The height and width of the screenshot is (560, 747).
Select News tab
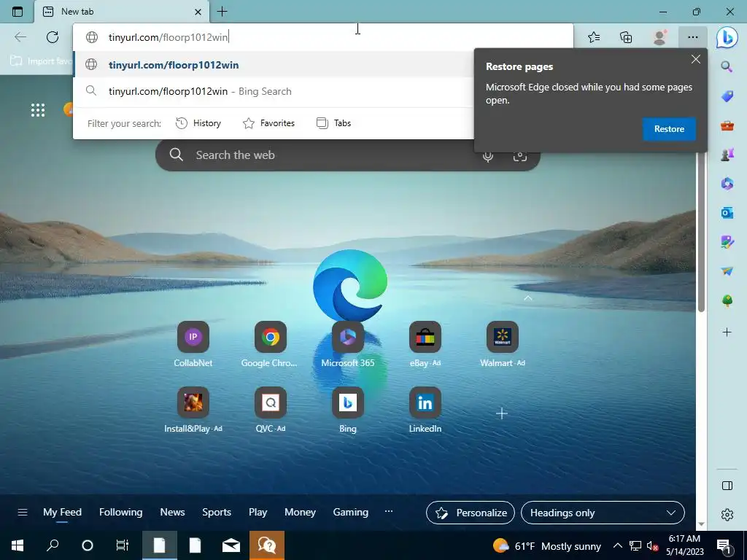tap(172, 513)
